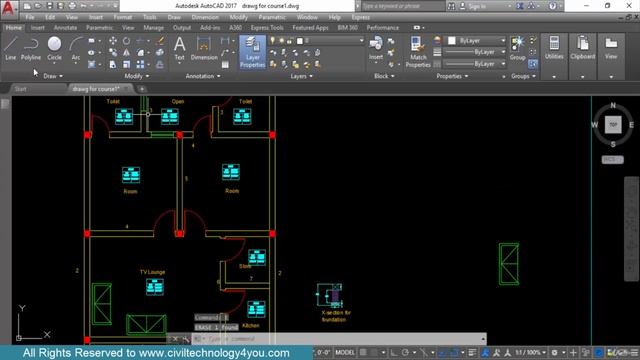Viewport: 640px width, 360px height.
Task: Expand the Layers panel dropdown
Action: pos(302,76)
